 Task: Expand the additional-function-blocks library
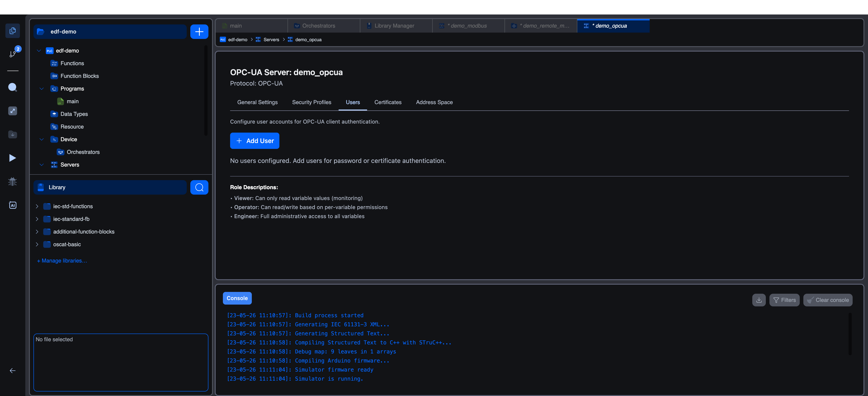[37, 232]
